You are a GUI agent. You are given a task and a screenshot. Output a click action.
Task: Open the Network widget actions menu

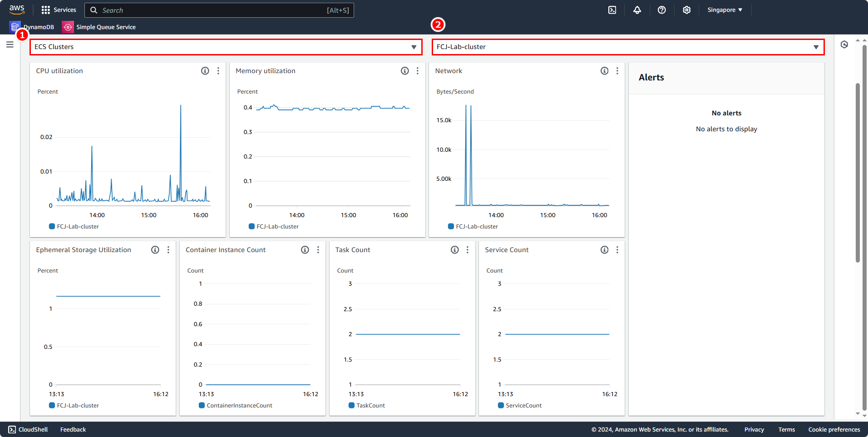click(x=617, y=71)
